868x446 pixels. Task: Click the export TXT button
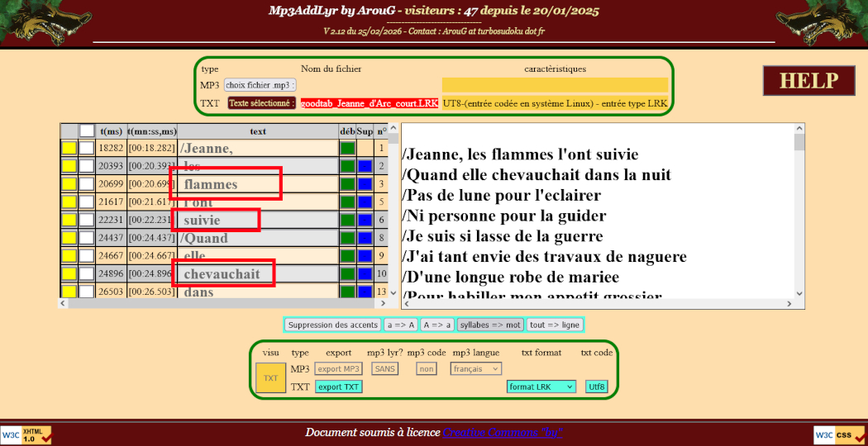tap(339, 387)
